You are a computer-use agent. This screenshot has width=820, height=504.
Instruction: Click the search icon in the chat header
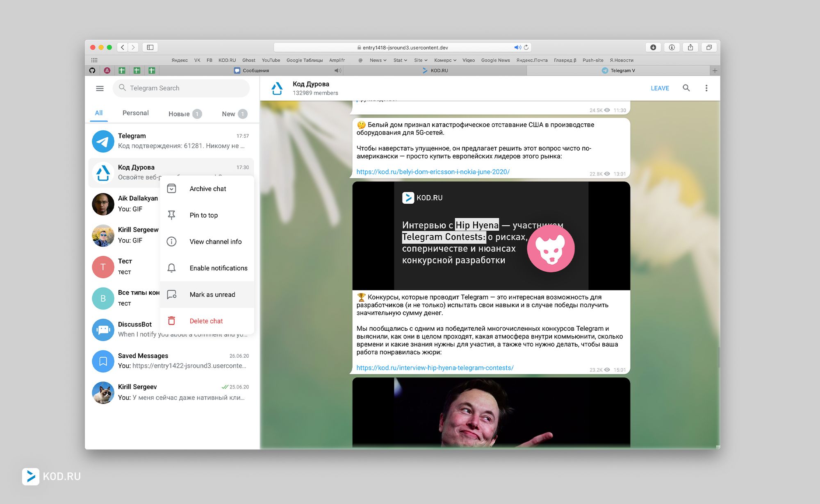(x=686, y=88)
